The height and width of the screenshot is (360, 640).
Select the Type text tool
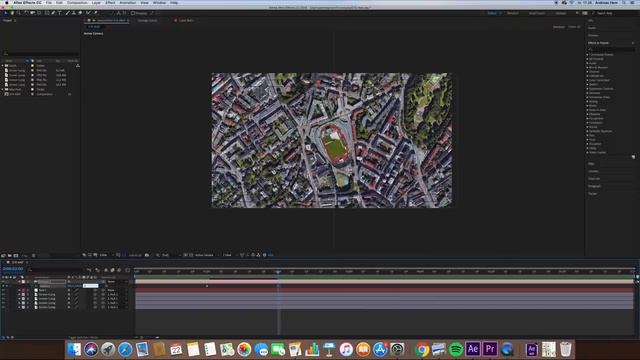click(x=60, y=13)
